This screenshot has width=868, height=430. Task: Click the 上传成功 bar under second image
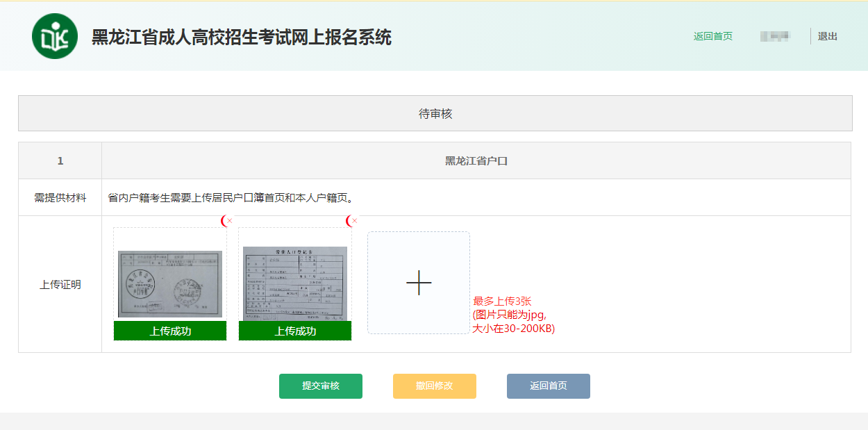click(x=295, y=331)
